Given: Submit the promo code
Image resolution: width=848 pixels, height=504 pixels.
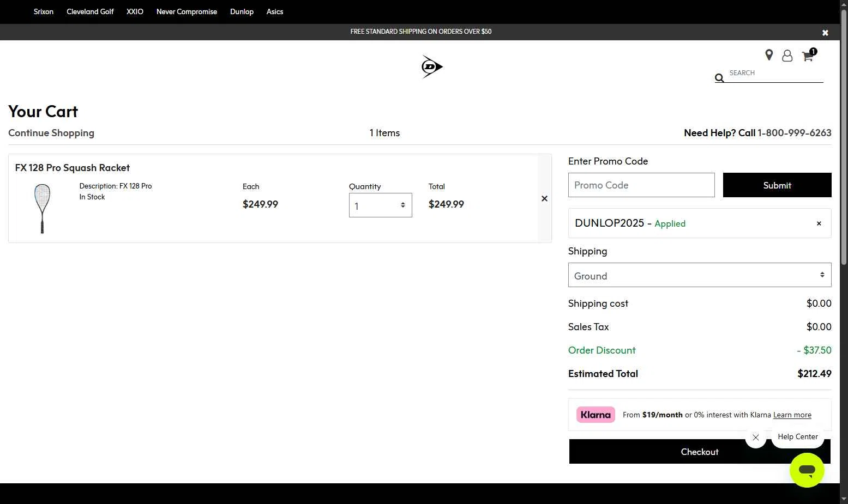Looking at the screenshot, I should (x=777, y=185).
